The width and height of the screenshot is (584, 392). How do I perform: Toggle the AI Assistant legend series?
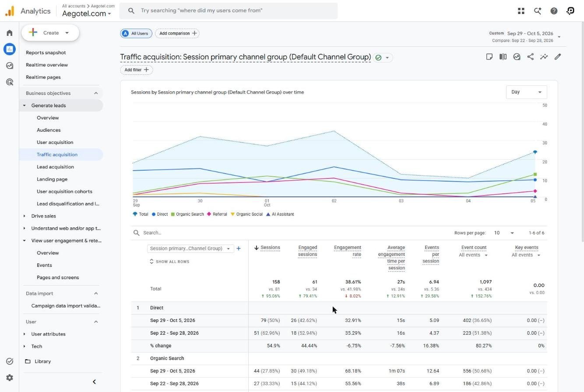280,214
